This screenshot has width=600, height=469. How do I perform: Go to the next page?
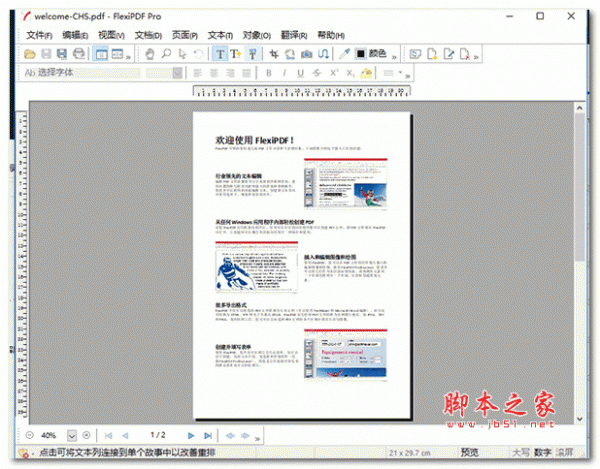click(x=191, y=435)
